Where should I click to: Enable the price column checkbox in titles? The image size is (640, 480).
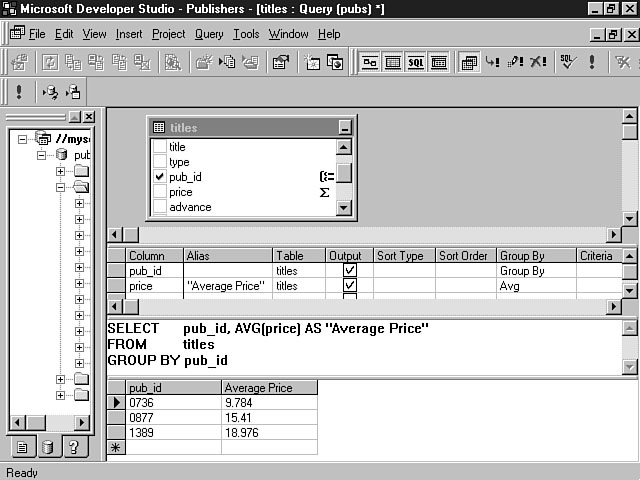pyautogui.click(x=159, y=192)
